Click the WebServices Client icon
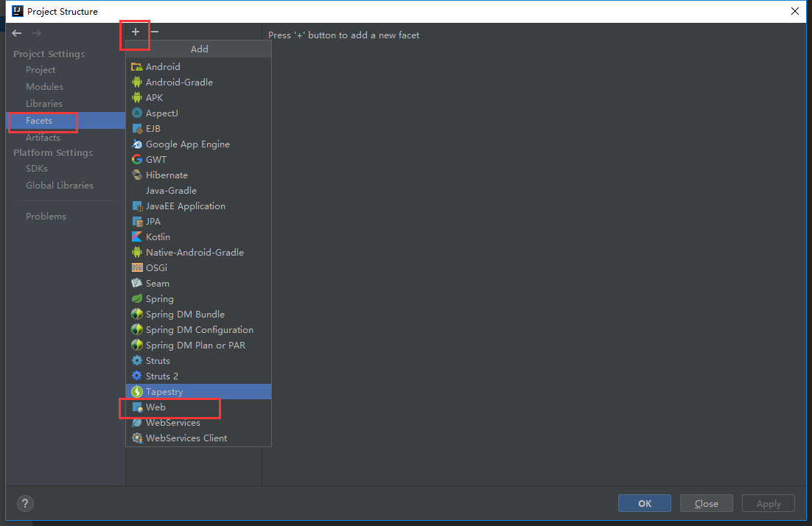 137,438
